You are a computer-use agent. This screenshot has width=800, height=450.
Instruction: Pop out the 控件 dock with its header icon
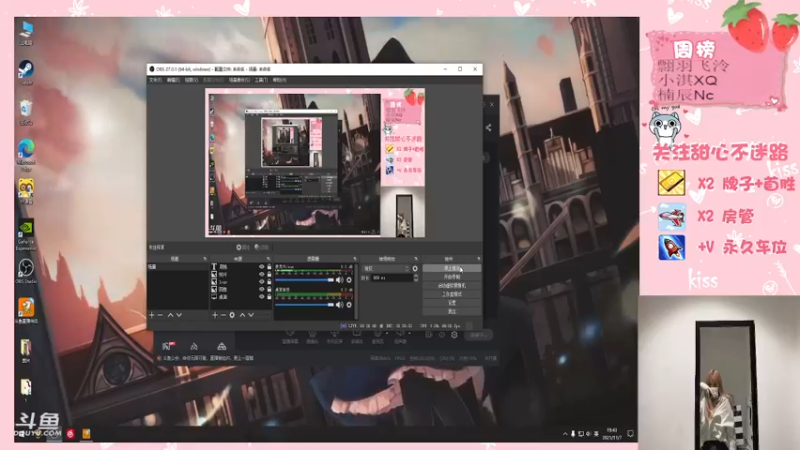(479, 259)
